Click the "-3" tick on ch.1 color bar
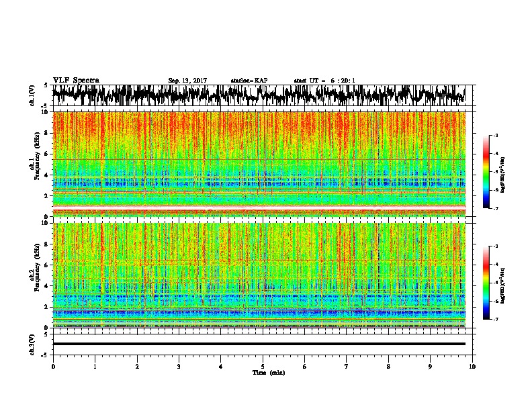Viewport: 532px width, 411px height. (x=496, y=136)
